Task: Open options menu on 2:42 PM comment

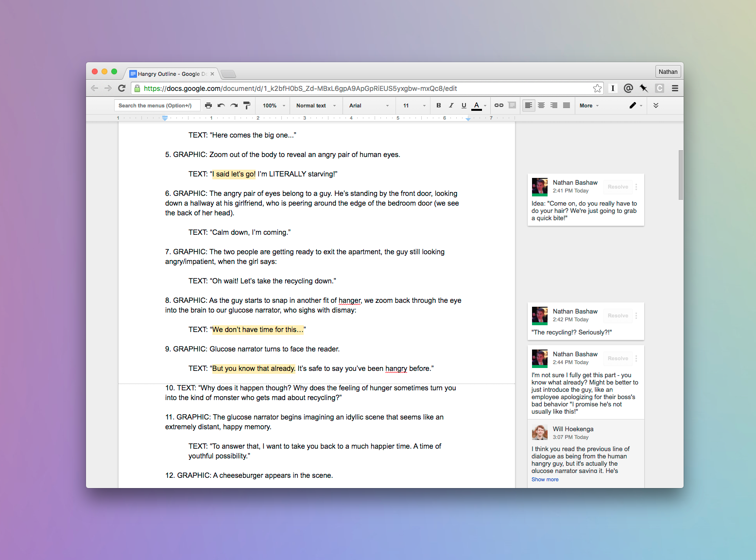Action: tap(636, 315)
